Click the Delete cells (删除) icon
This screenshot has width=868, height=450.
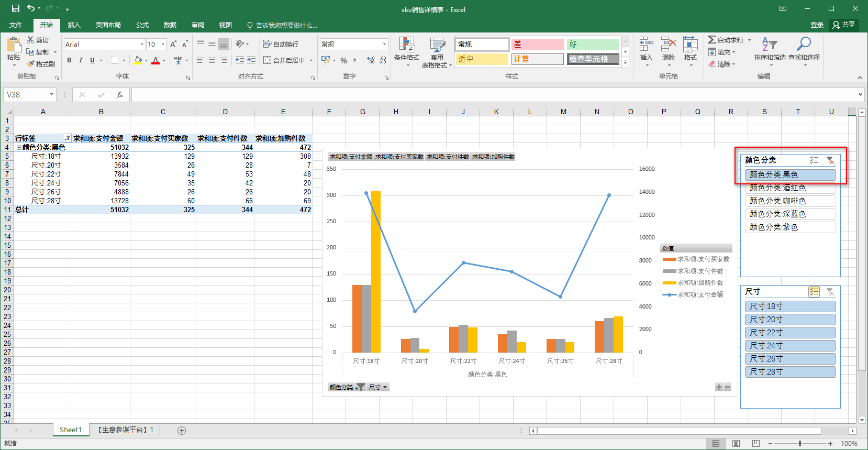click(669, 51)
